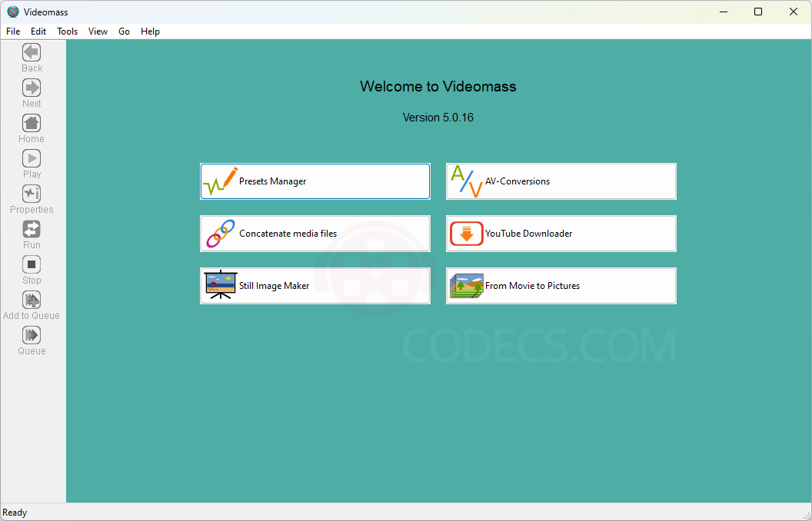Open Still Image Maker

pyautogui.click(x=315, y=286)
